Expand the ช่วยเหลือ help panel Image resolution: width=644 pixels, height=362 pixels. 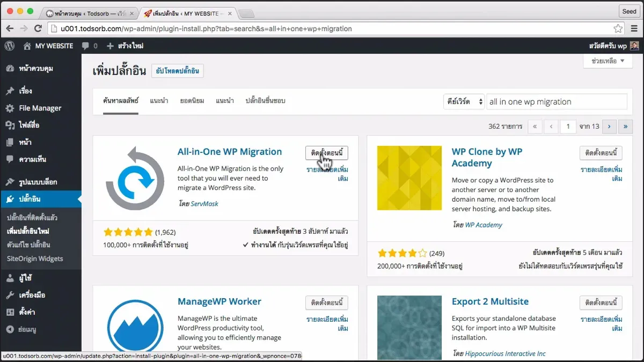[x=609, y=61]
